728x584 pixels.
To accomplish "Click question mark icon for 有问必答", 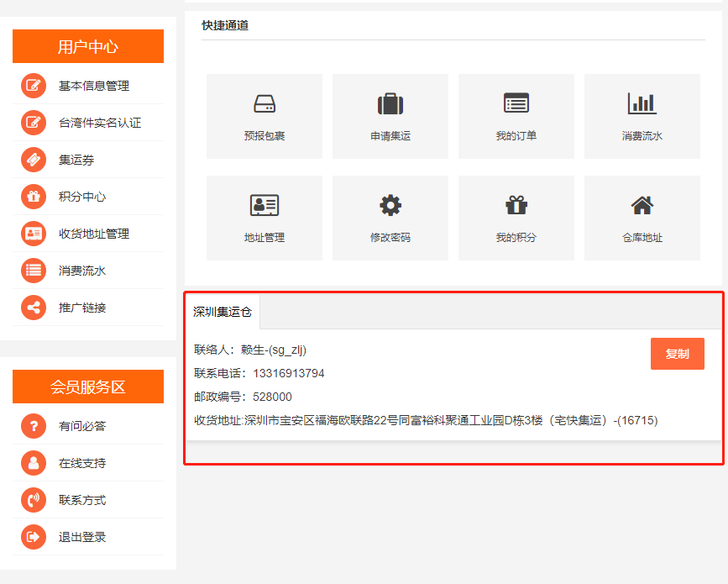I will tap(34, 426).
